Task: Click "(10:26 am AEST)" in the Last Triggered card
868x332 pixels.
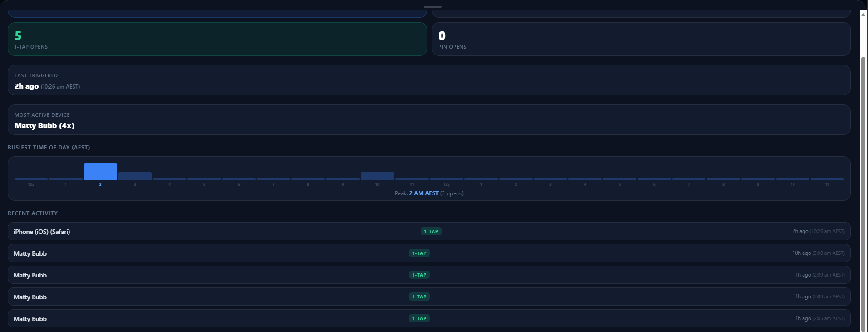Action: [60, 87]
